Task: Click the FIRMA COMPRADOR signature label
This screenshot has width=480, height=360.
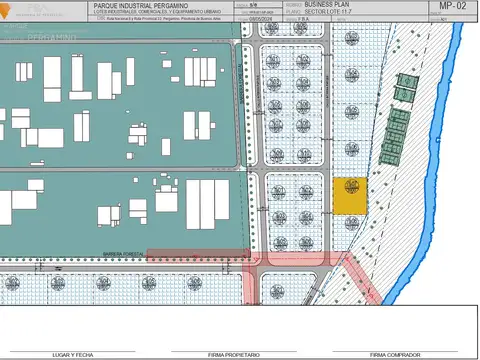Action: tap(395, 355)
